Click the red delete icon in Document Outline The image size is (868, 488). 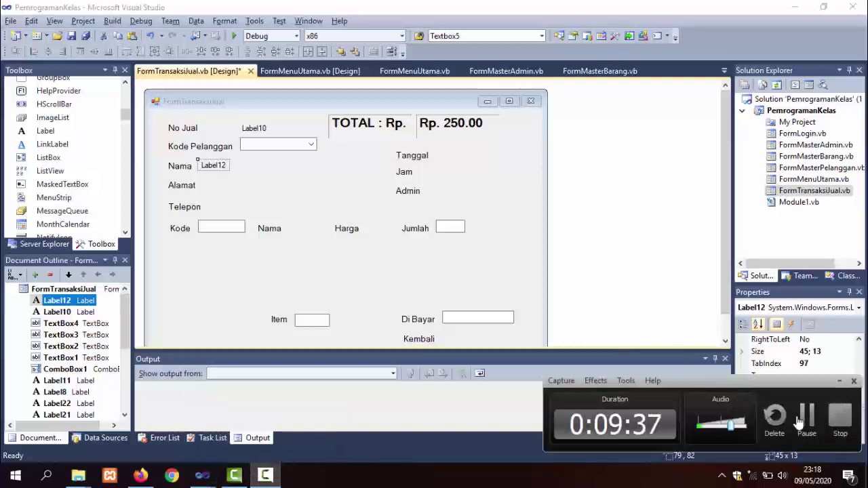pyautogui.click(x=50, y=274)
